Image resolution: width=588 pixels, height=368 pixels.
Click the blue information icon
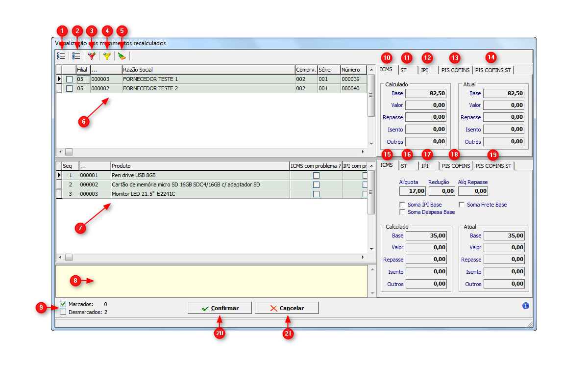tap(526, 306)
